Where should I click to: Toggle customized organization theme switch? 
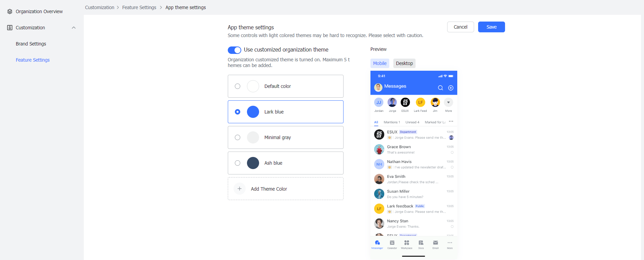click(x=235, y=50)
